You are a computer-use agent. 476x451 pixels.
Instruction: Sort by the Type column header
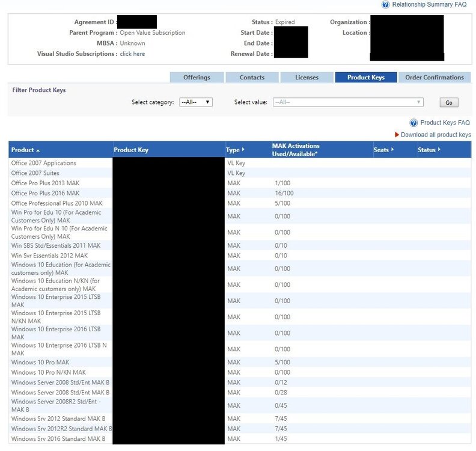(233, 150)
